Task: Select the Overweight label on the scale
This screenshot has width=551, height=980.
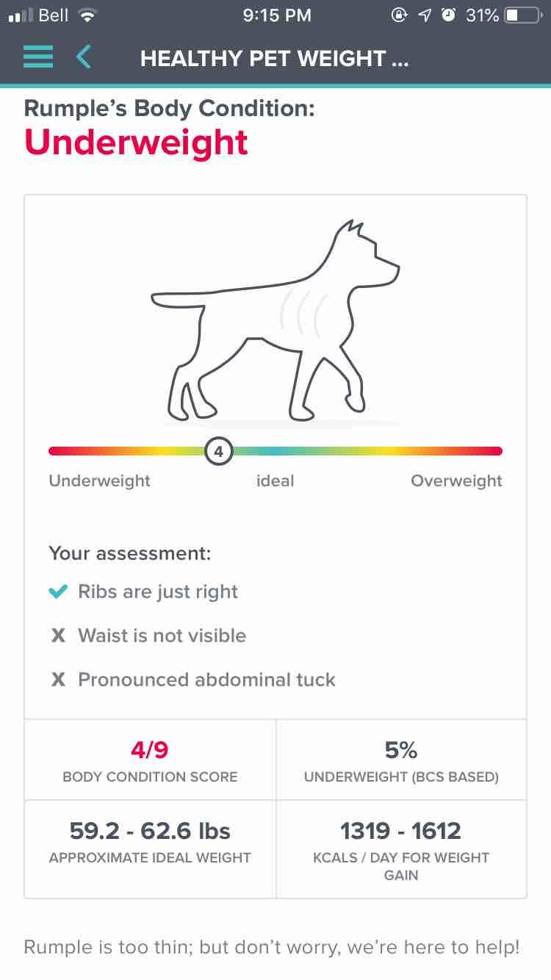Action: pyautogui.click(x=456, y=480)
